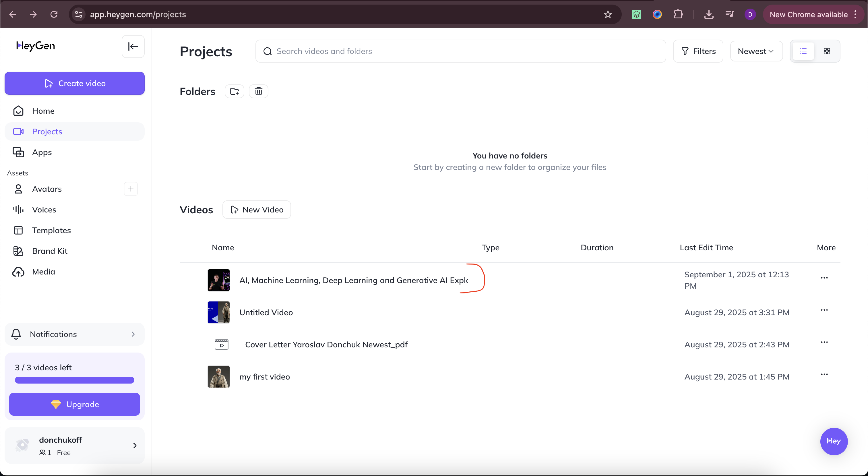Switch to grid view
868x476 pixels.
[x=827, y=51]
